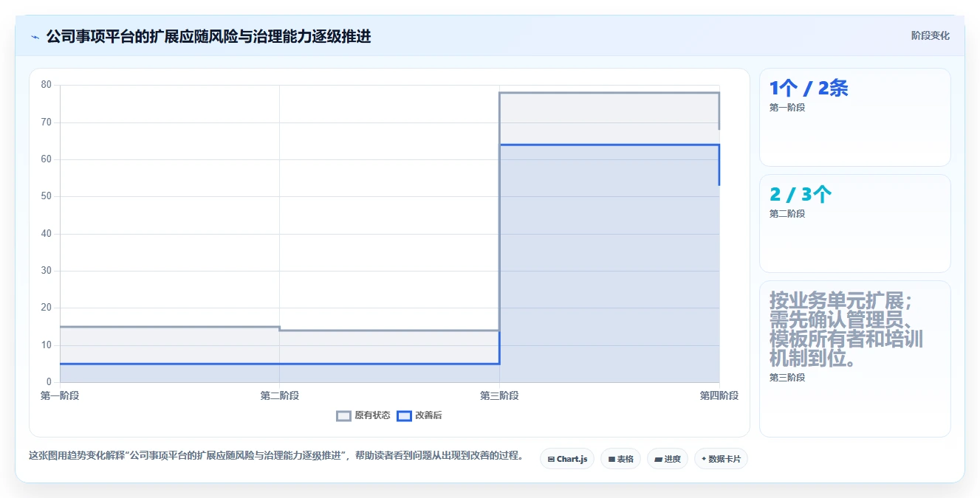Open the 按业务单元扩展 第三阶段 card

click(x=854, y=359)
